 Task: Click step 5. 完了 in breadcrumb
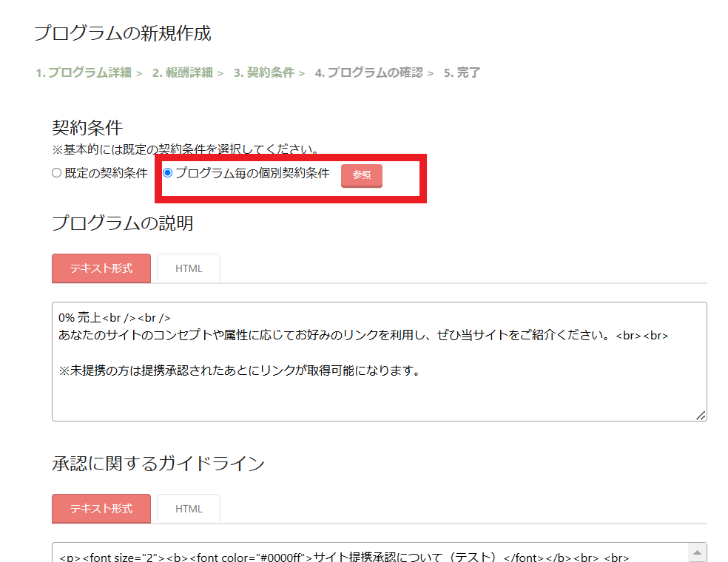[x=462, y=72]
